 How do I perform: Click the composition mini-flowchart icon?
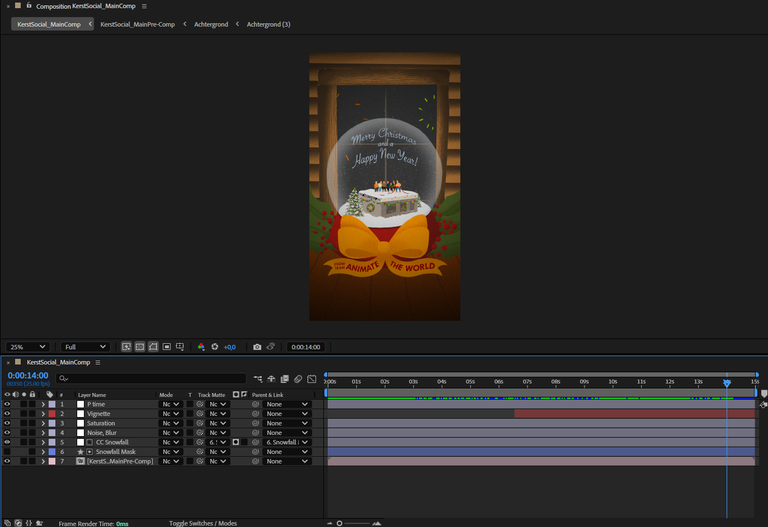[258, 379]
